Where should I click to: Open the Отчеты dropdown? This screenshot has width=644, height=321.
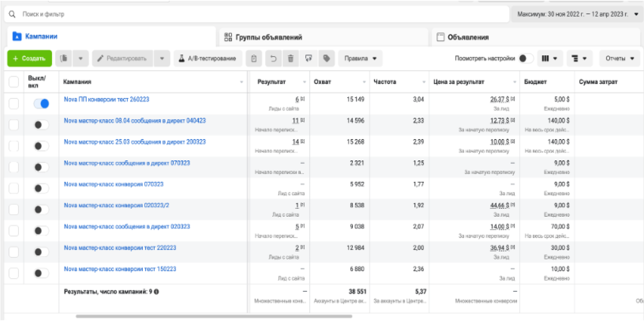point(619,59)
